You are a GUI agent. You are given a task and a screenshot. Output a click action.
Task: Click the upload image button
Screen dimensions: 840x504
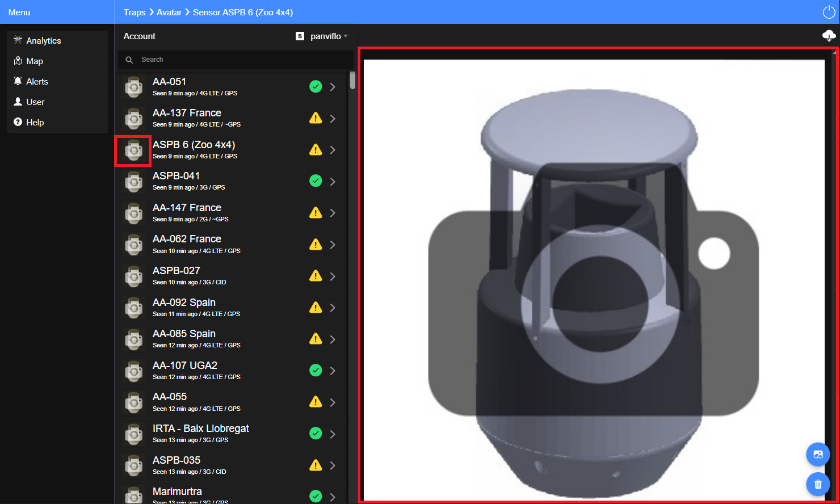point(818,454)
